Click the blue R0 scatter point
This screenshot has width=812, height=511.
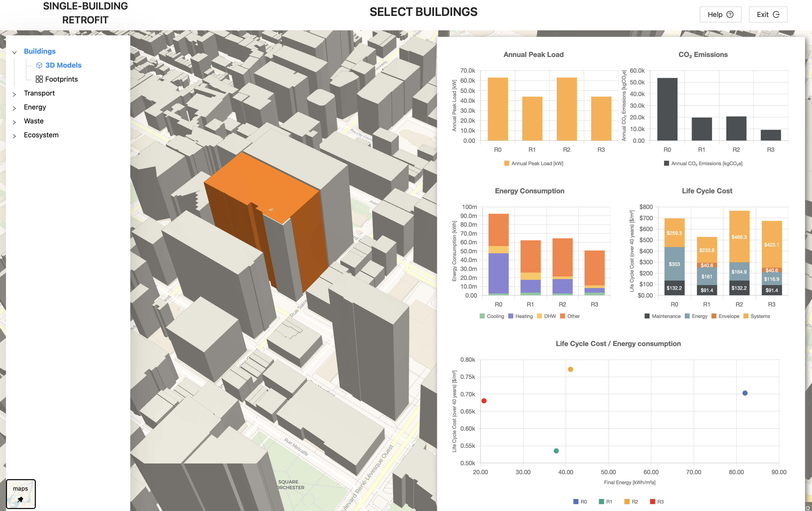(x=745, y=393)
